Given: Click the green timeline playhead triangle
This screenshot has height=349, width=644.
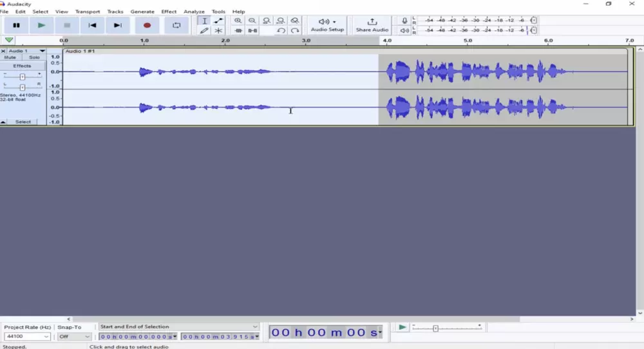Looking at the screenshot, I should click(9, 40).
